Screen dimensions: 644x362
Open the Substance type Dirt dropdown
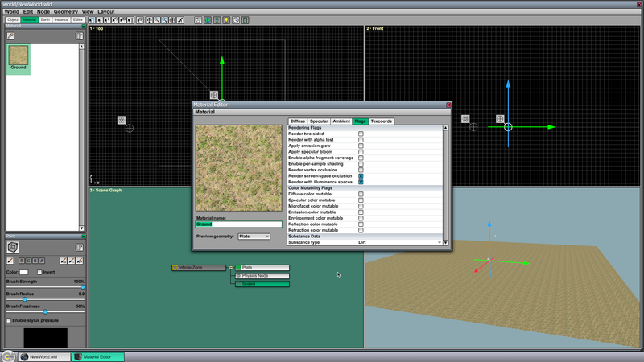tap(399, 243)
